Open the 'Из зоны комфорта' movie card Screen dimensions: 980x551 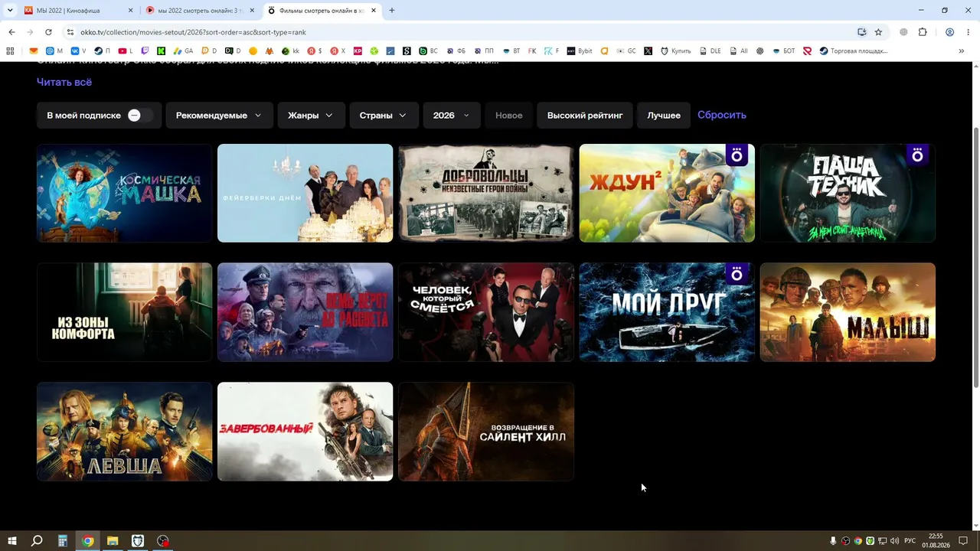point(125,312)
